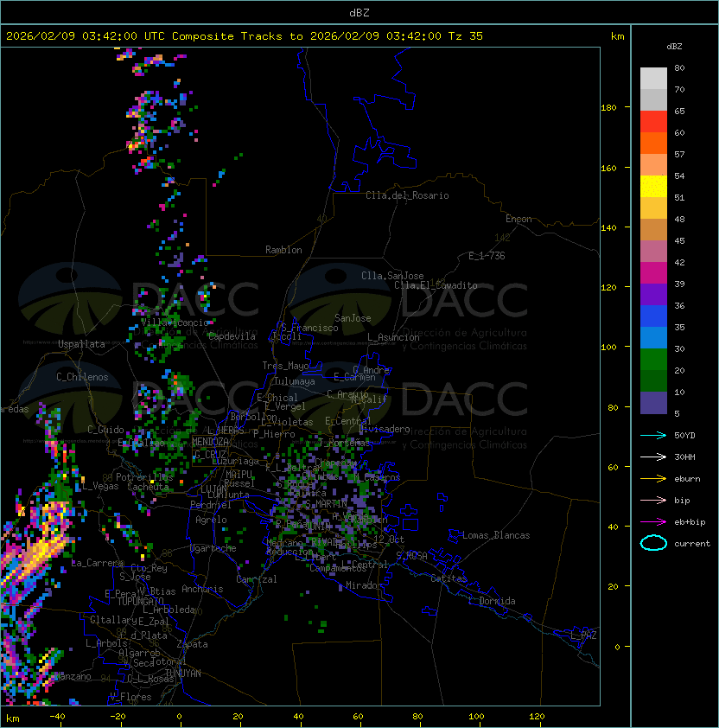This screenshot has height=728, width=719.
Task: Click the cyan 'current' ellipse symbol
Action: pos(653,543)
